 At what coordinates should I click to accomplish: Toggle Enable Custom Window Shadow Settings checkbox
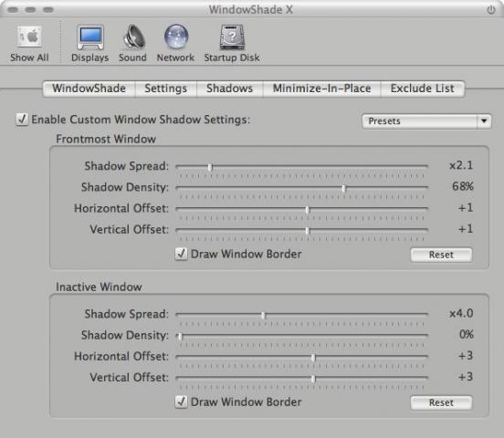(x=22, y=120)
